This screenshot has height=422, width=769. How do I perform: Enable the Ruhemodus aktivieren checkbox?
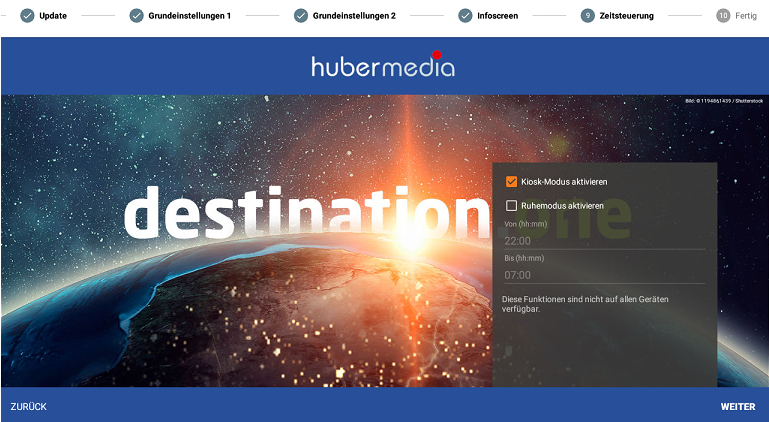tap(511, 206)
